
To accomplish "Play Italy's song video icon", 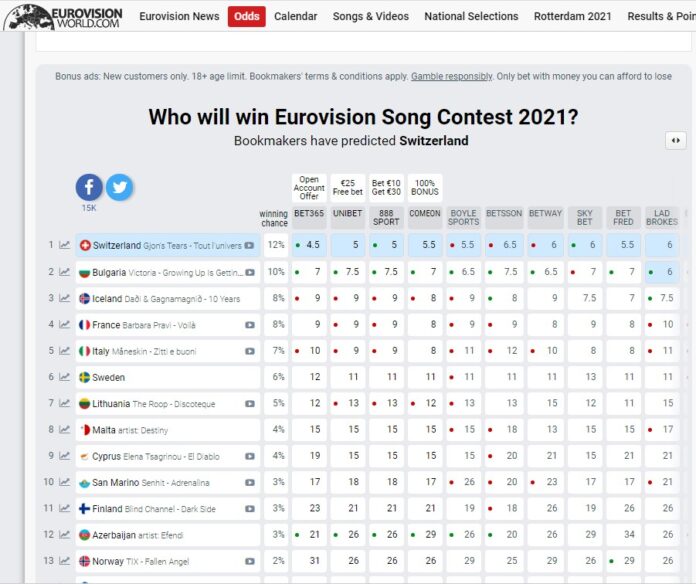I will click(x=250, y=351).
